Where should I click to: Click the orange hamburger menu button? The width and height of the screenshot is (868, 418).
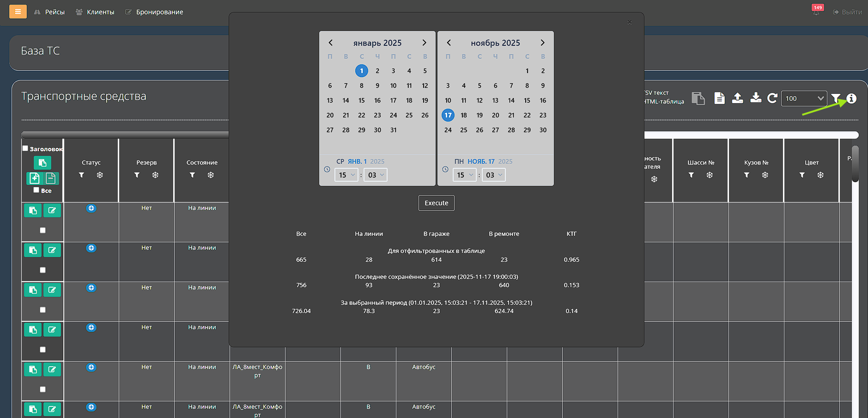(18, 12)
